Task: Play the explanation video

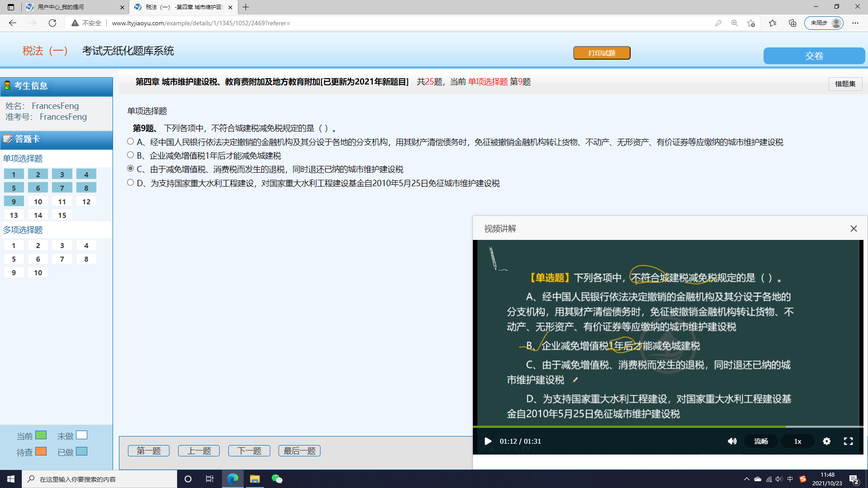Action: click(488, 441)
